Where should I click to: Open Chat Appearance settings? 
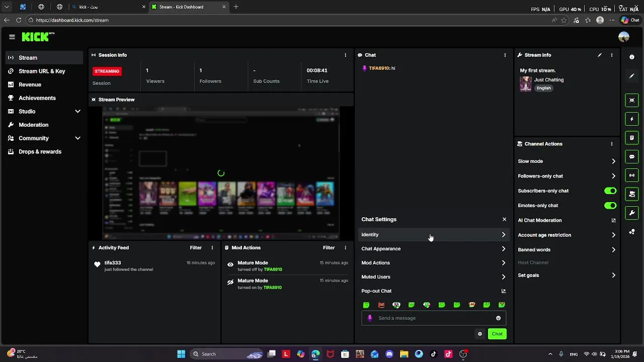(433, 249)
